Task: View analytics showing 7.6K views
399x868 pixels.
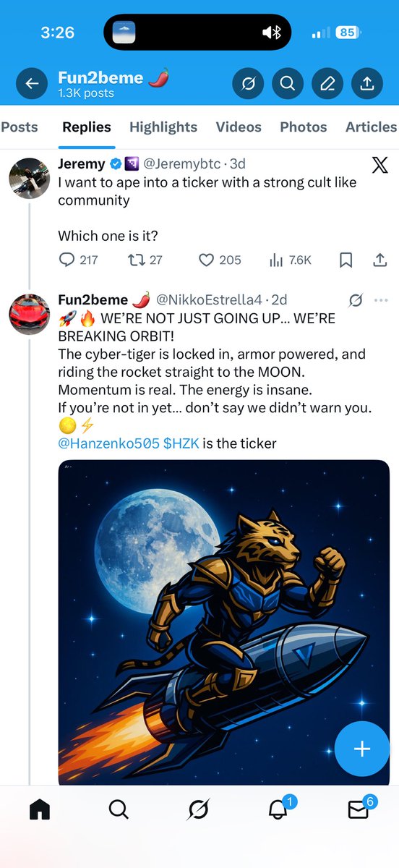Action: click(290, 260)
